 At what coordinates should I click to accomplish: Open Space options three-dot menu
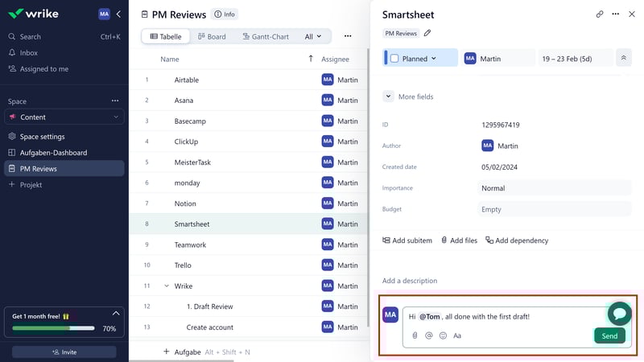pos(115,101)
